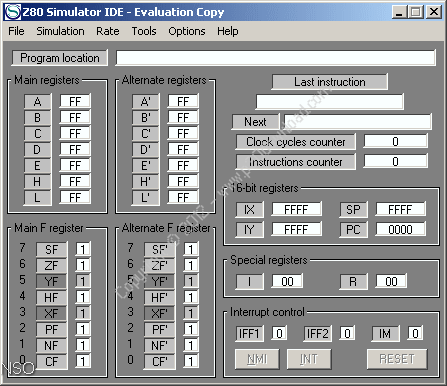Select the H' alternate register value
The width and height of the screenshot is (447, 386).
coord(183,181)
